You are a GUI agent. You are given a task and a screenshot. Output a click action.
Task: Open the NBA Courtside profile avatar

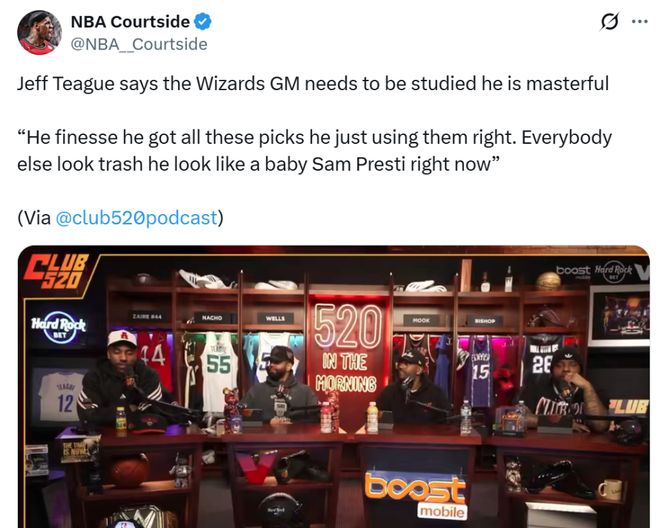pyautogui.click(x=39, y=32)
